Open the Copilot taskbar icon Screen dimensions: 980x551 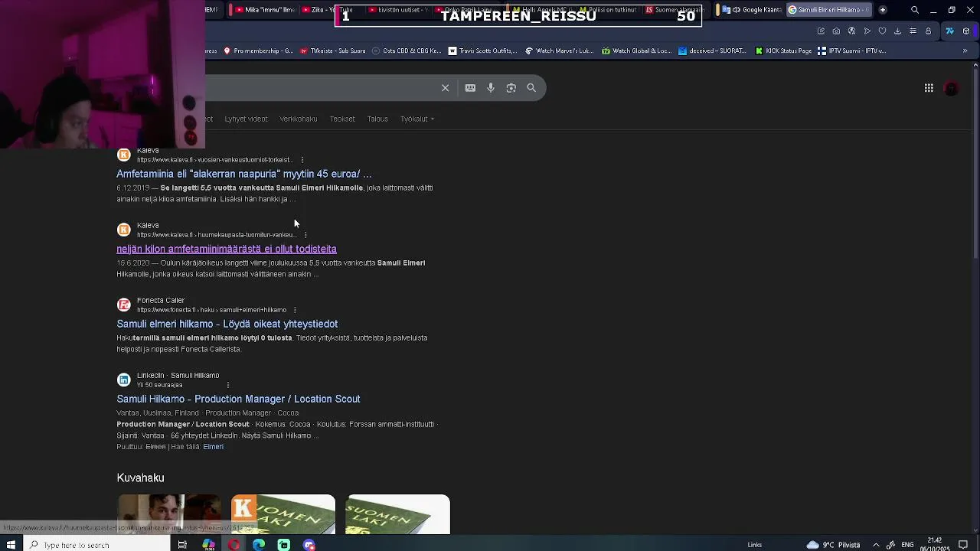pyautogui.click(x=208, y=545)
